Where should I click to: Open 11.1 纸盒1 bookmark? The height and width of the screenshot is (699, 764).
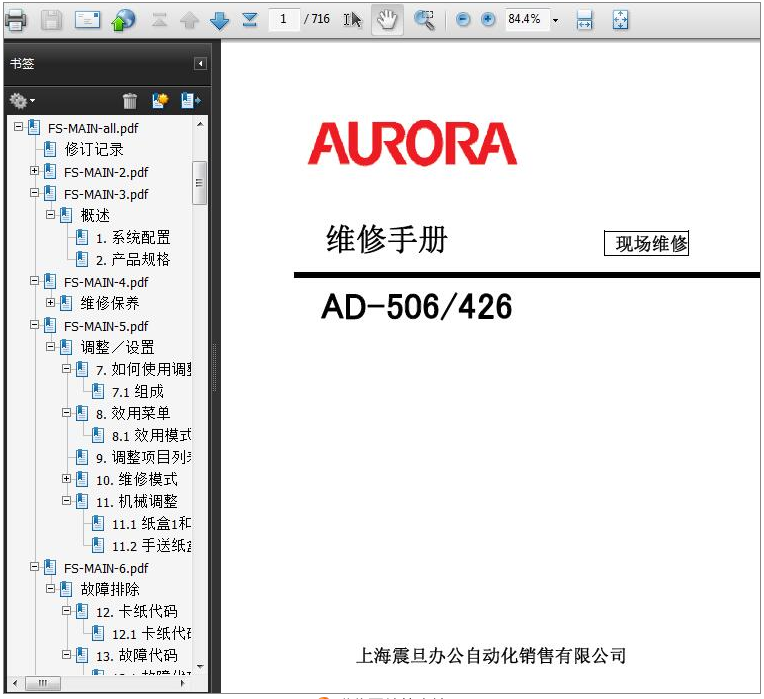[x=151, y=524]
